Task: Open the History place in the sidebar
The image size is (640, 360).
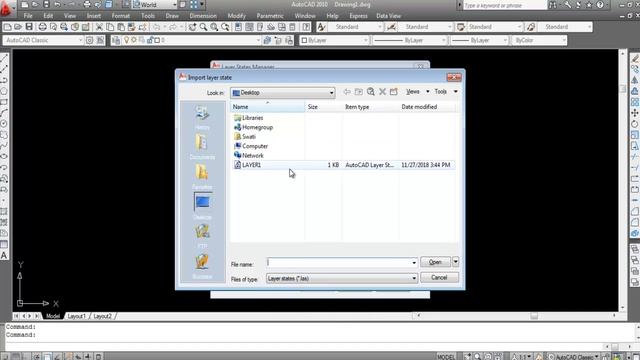Action: (202, 117)
